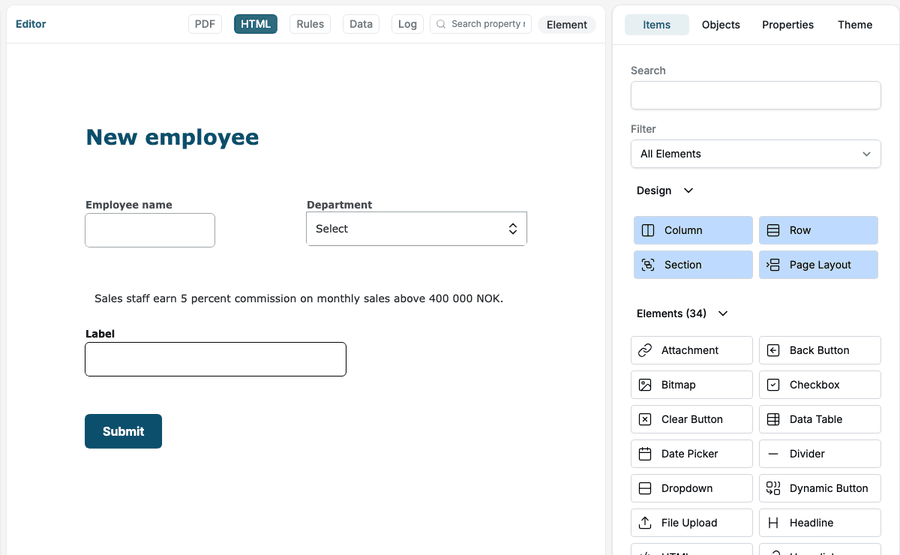Click the Page Layout button label

pyautogui.click(x=820, y=265)
